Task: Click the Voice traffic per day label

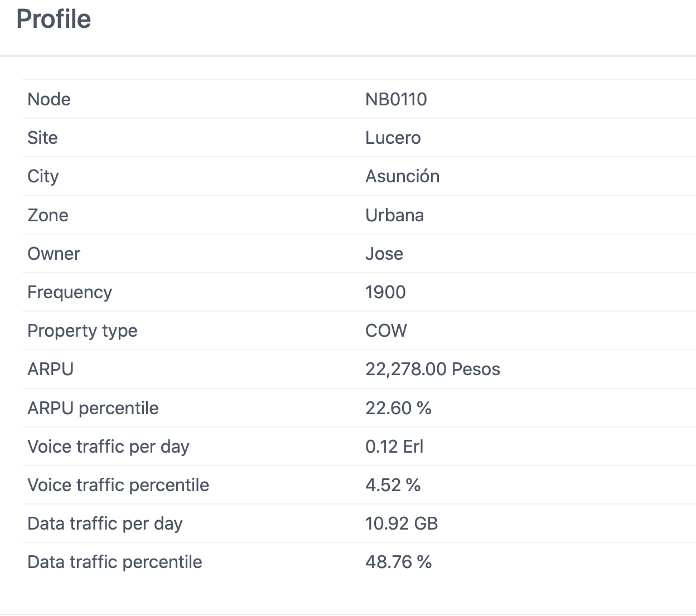Action: pyautogui.click(x=108, y=447)
